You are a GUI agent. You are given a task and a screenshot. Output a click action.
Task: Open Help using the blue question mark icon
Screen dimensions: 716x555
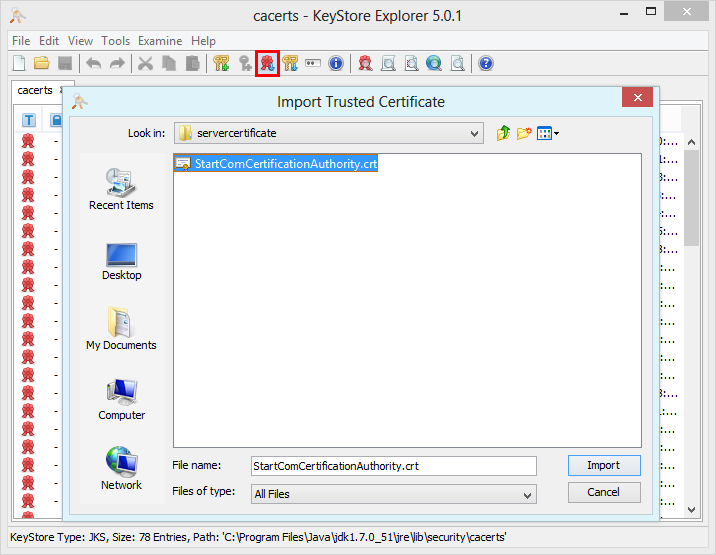486,63
